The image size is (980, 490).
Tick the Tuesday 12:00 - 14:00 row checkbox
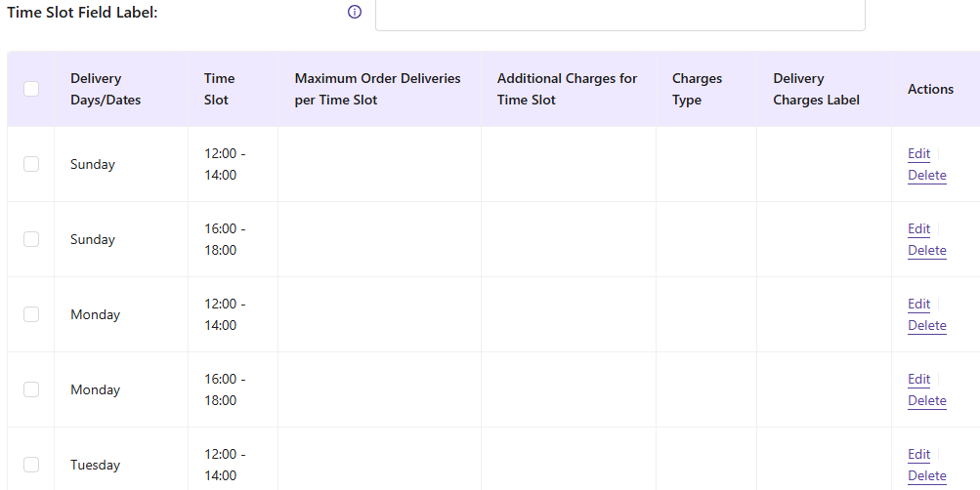(x=31, y=465)
